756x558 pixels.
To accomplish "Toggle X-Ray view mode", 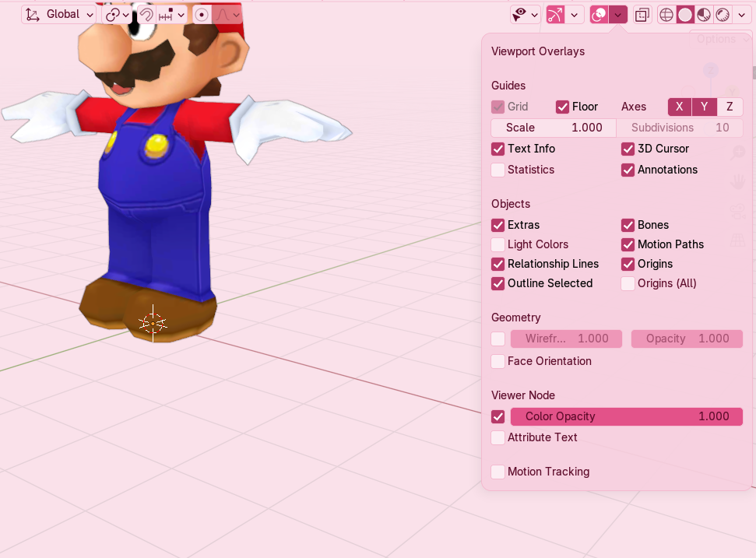I will [x=642, y=15].
